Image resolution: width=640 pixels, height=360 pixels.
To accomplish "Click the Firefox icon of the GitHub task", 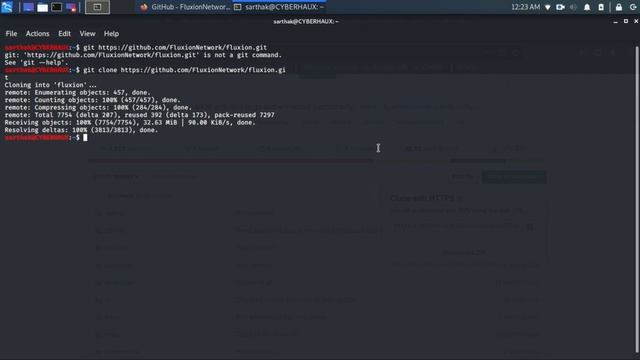I will tap(144, 7).
